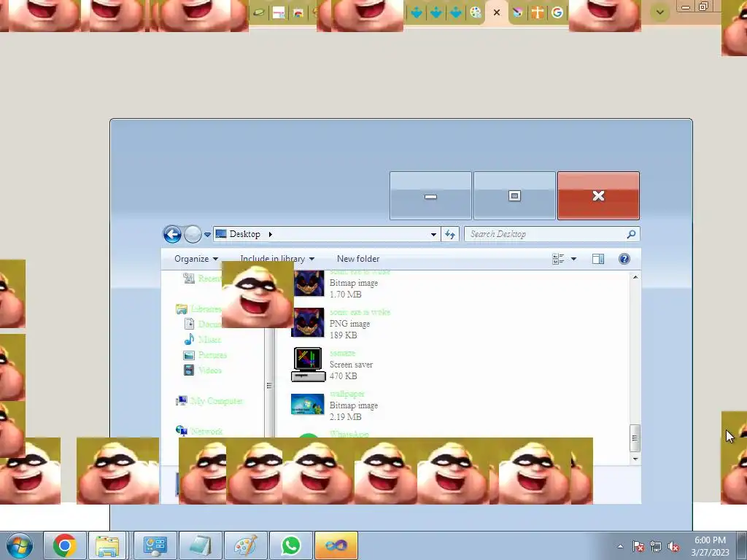The height and width of the screenshot is (560, 747).
Task: Open the notepad taskbar icon
Action: point(201,545)
